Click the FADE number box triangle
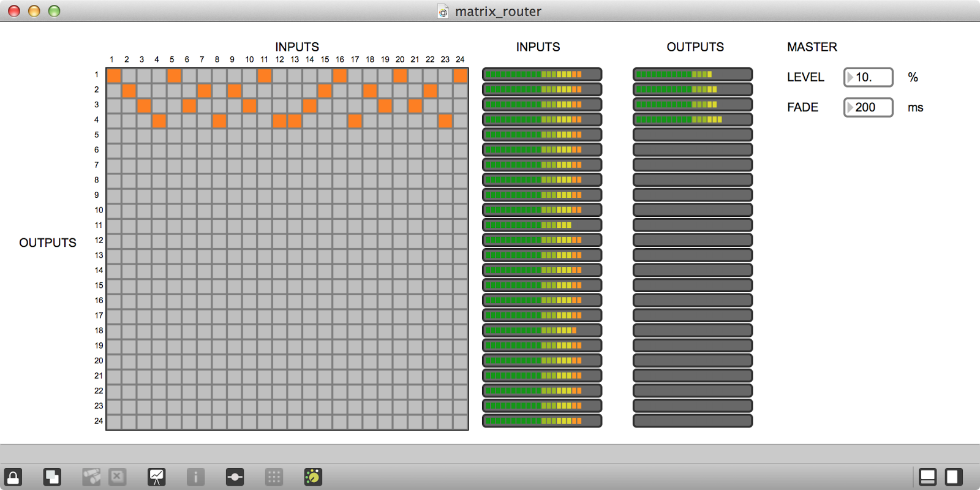The image size is (980, 490). pos(850,107)
